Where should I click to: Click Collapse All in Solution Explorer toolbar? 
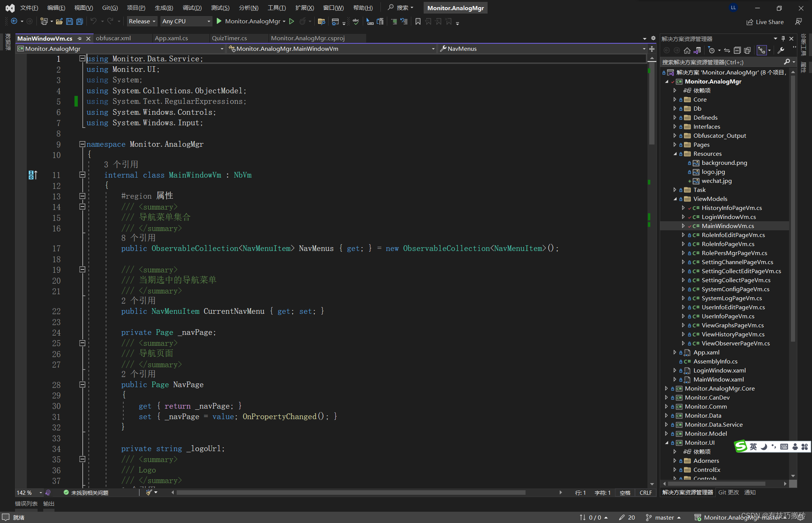point(737,50)
